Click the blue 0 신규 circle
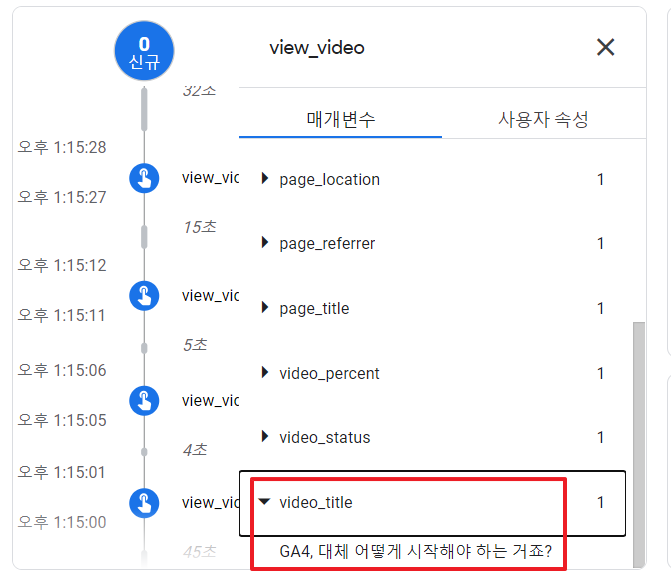671x582 pixels. point(144,51)
